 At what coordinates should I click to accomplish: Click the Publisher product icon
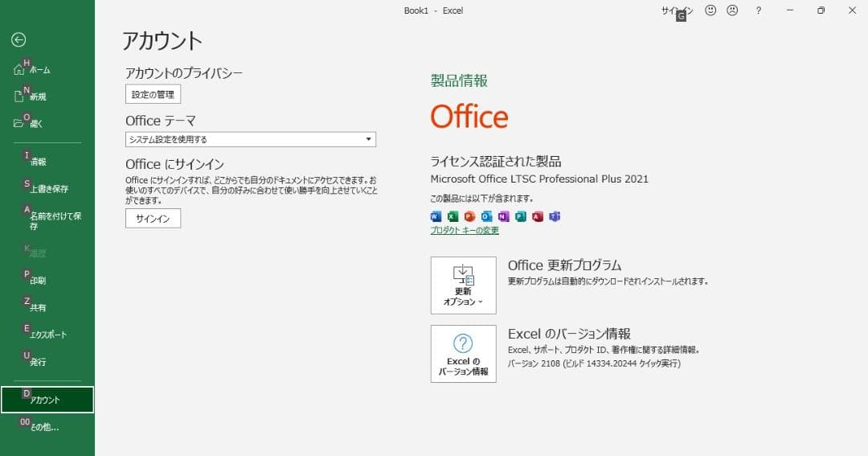[520, 216]
